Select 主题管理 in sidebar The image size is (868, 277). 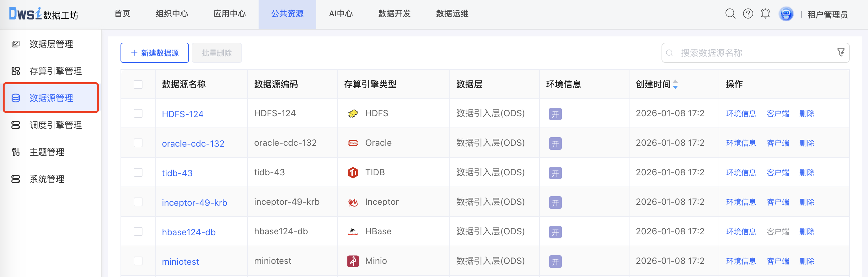tap(47, 152)
